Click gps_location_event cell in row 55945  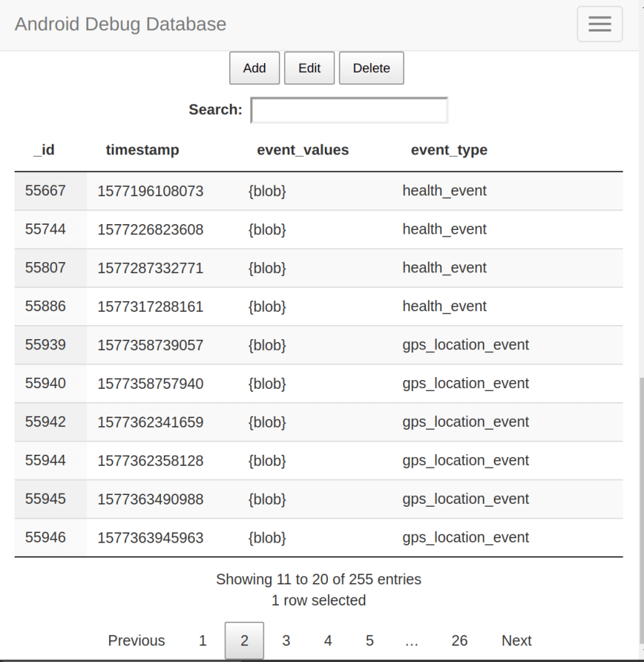point(465,499)
